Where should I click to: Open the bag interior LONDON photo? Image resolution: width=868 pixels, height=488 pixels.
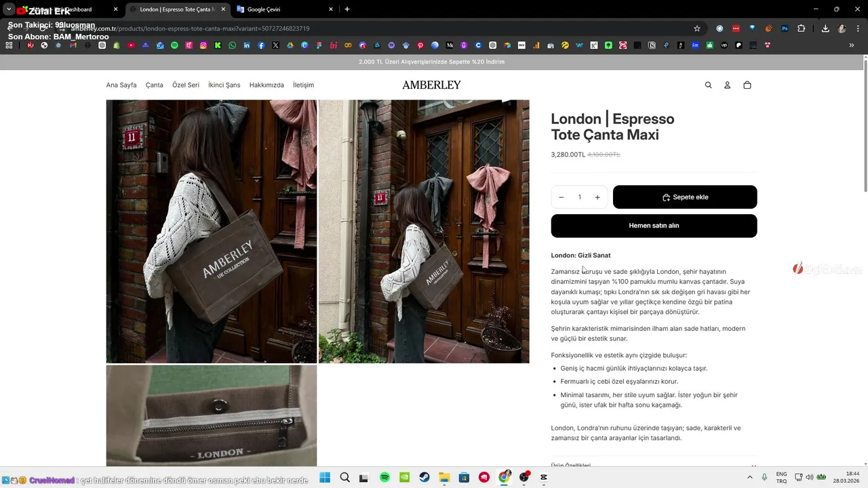point(212,415)
